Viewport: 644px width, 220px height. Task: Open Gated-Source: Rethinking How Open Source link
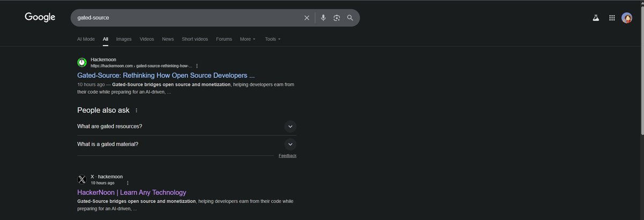(166, 76)
